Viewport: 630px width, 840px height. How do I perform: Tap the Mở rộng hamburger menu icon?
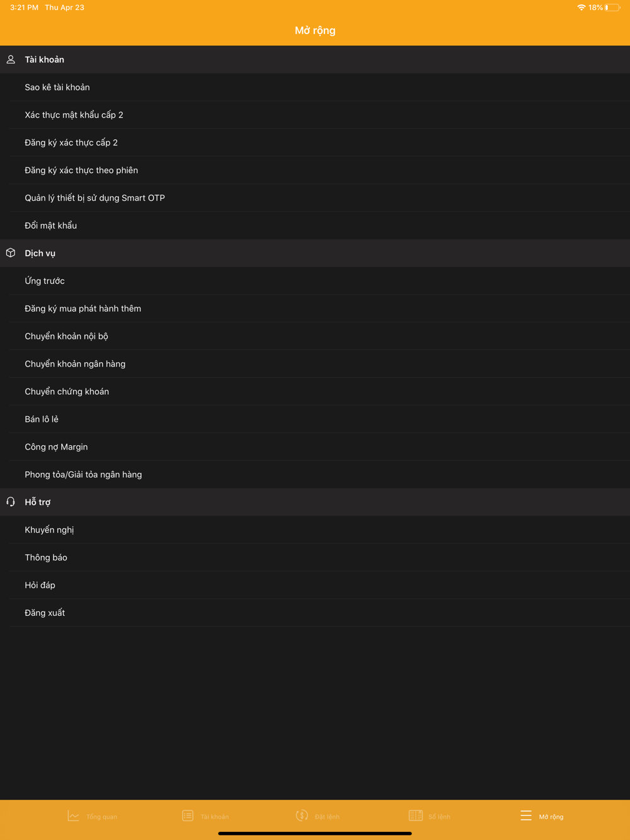click(x=526, y=816)
